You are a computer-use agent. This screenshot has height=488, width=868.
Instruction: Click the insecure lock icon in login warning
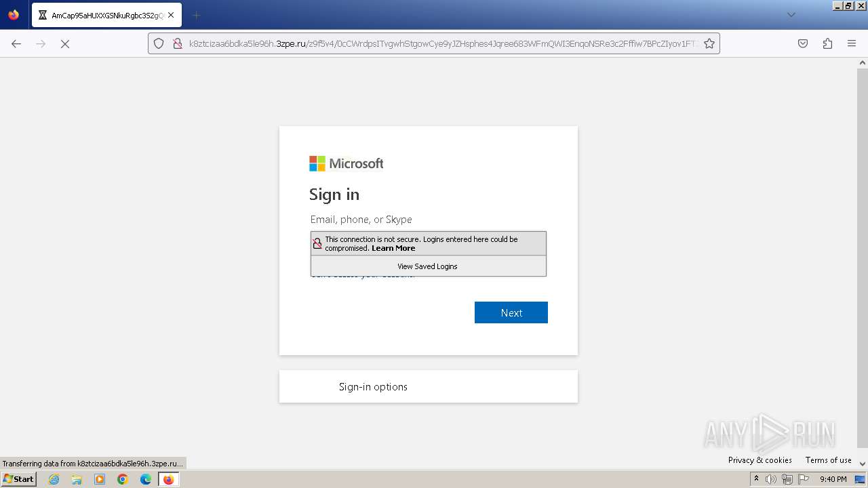click(x=317, y=243)
